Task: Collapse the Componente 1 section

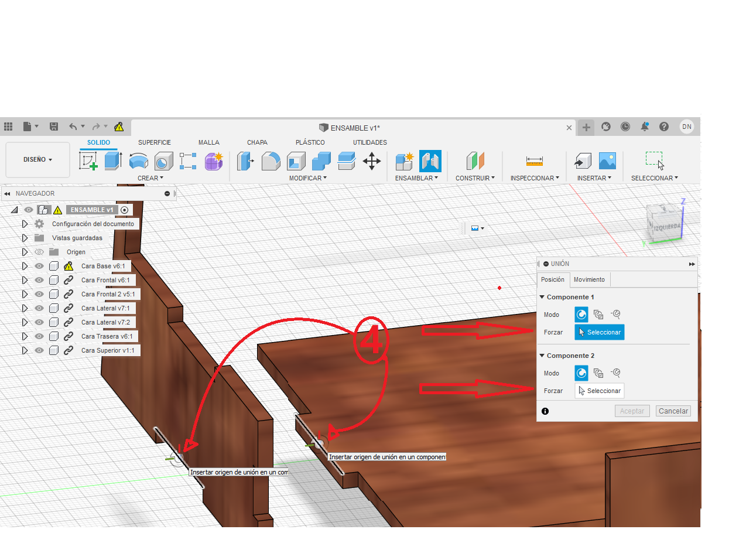Action: pyautogui.click(x=542, y=297)
